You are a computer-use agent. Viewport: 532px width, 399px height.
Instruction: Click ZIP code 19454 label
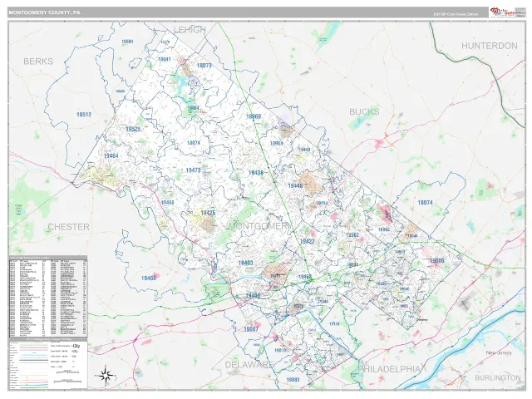(x=322, y=203)
